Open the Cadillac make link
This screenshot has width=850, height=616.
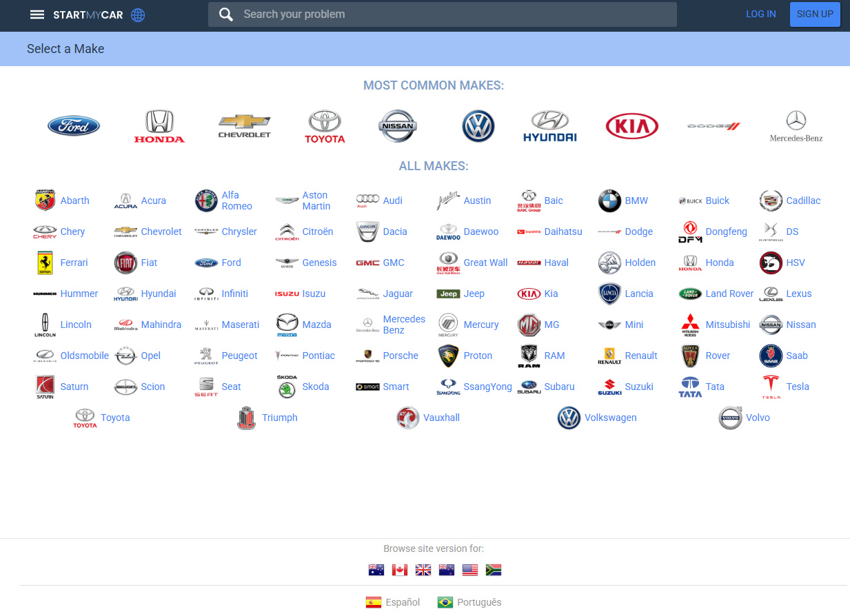tap(804, 201)
